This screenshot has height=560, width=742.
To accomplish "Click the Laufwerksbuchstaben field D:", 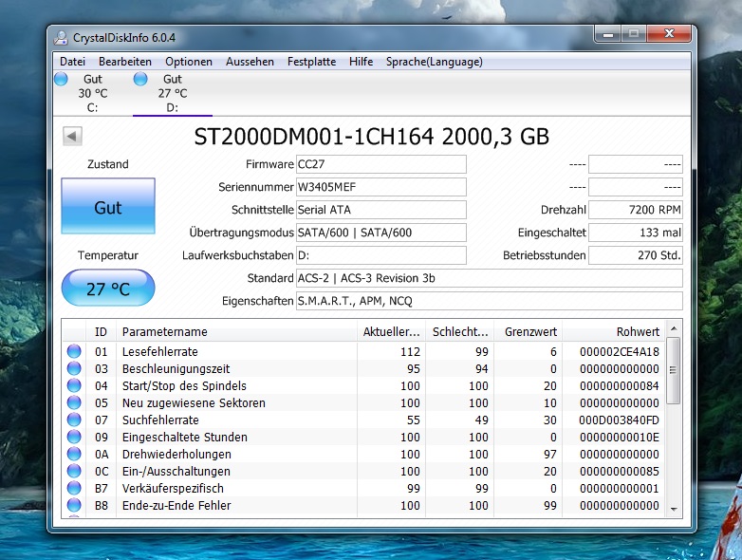I will [380, 255].
